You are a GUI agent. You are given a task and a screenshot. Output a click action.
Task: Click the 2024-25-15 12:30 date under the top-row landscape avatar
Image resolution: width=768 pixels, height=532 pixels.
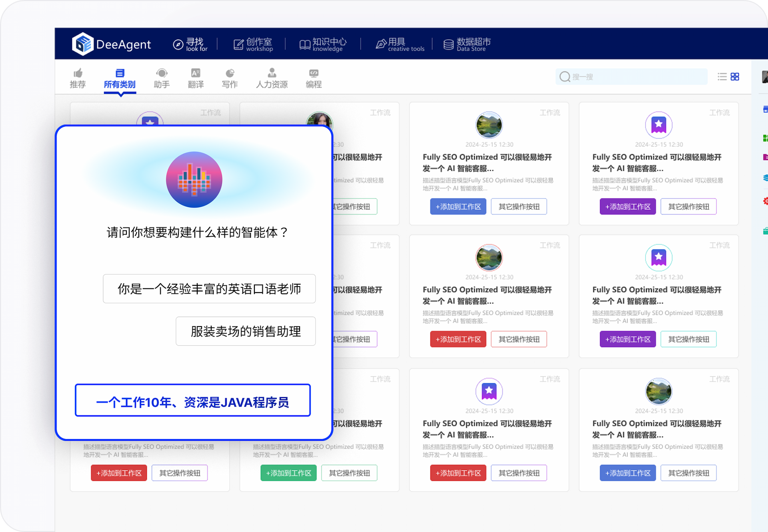coord(489,144)
